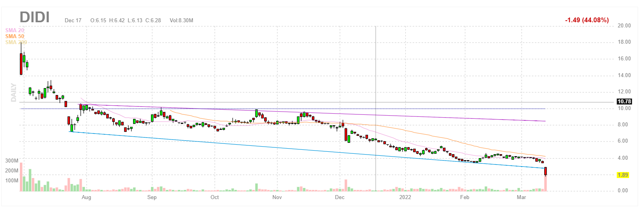The height and width of the screenshot is (209, 644).
Task: Click the Sep month label
Action: tap(152, 197)
